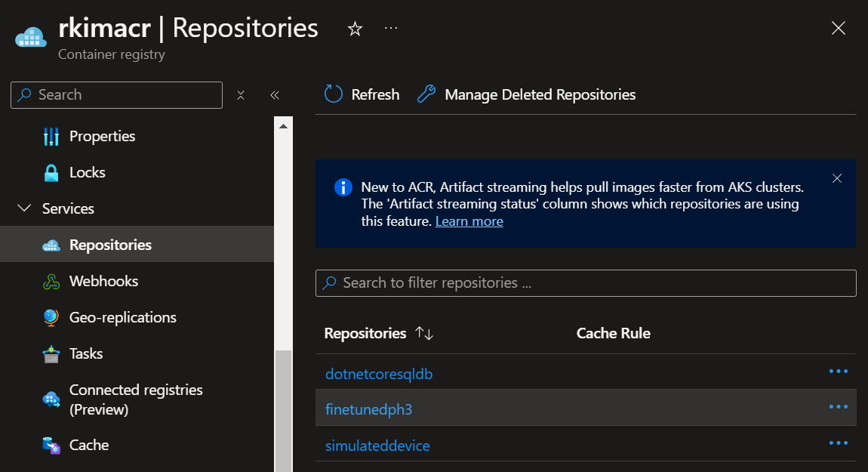
Task: Dismiss the Artifact streaming info banner
Action: (836, 178)
